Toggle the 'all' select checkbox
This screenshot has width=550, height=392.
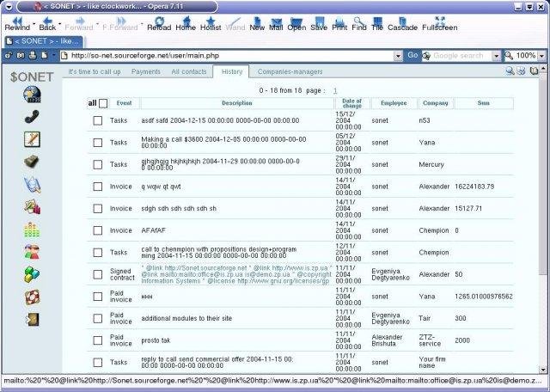click(x=103, y=103)
